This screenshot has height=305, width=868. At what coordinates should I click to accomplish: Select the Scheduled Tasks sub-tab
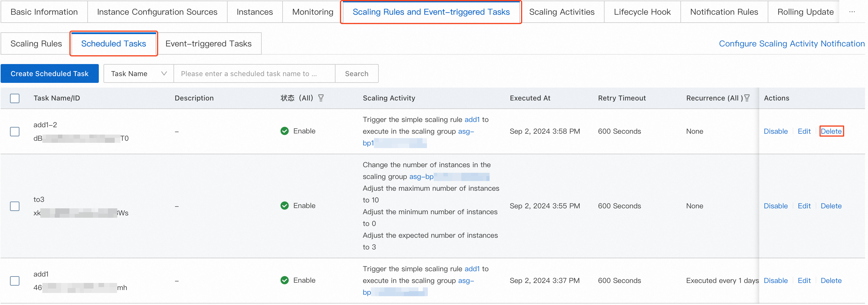coord(113,43)
